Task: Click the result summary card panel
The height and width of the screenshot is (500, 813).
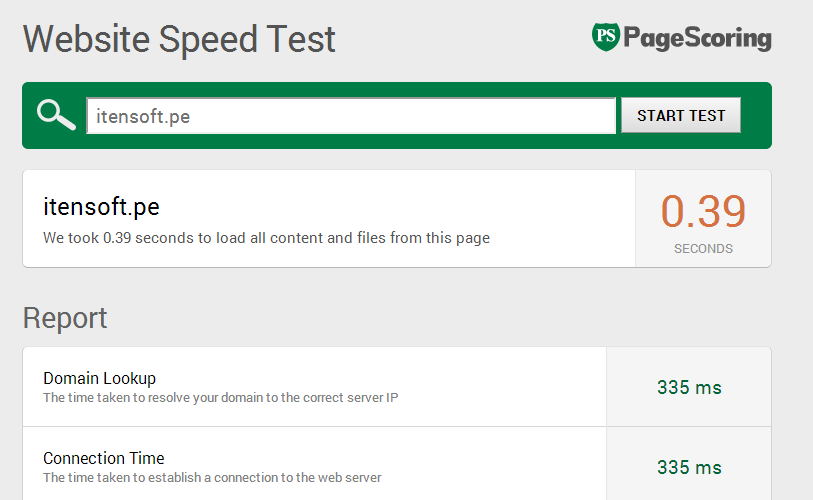Action: (329, 219)
